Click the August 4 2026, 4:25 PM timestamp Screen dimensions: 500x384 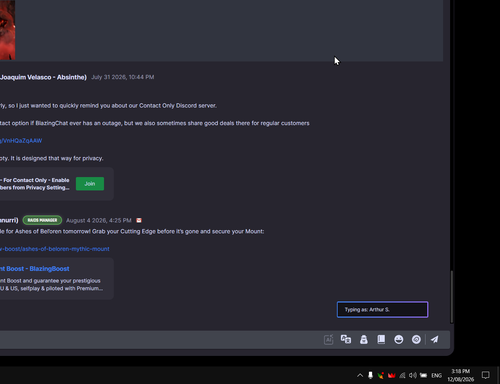tap(99, 220)
